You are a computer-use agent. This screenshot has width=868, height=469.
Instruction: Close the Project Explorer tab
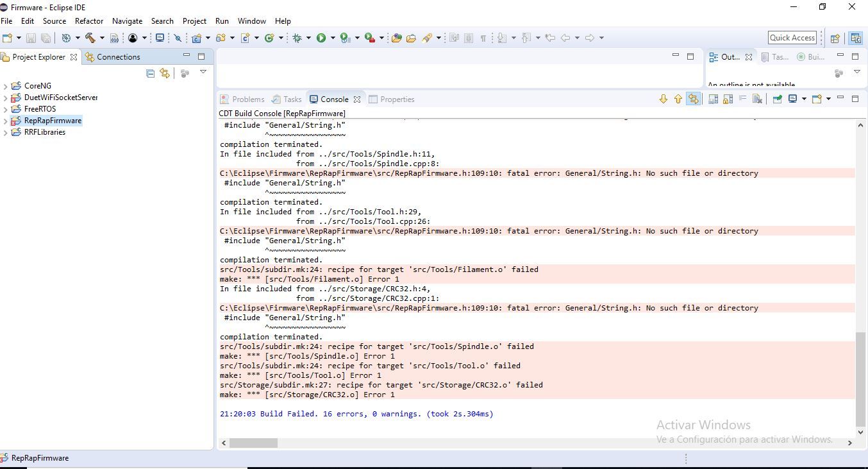click(74, 57)
